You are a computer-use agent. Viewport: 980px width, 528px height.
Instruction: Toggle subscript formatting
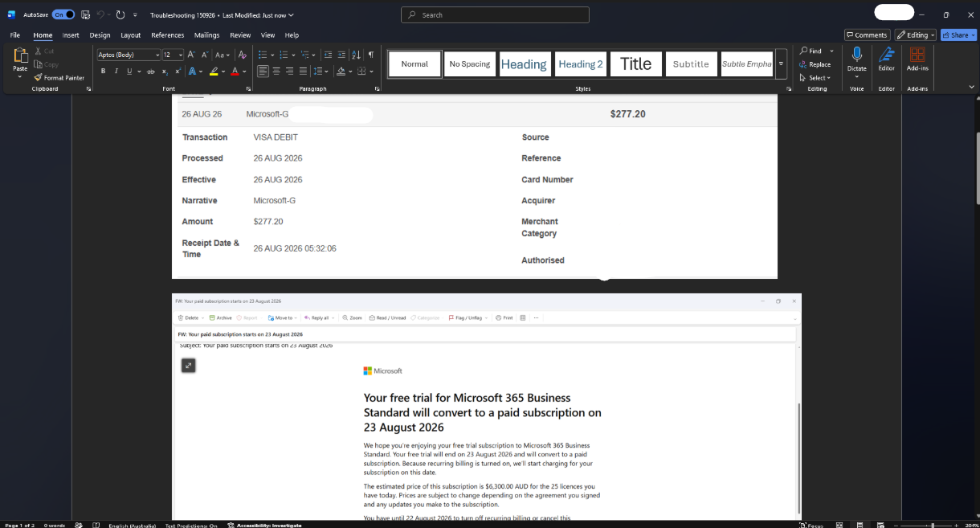(x=165, y=72)
